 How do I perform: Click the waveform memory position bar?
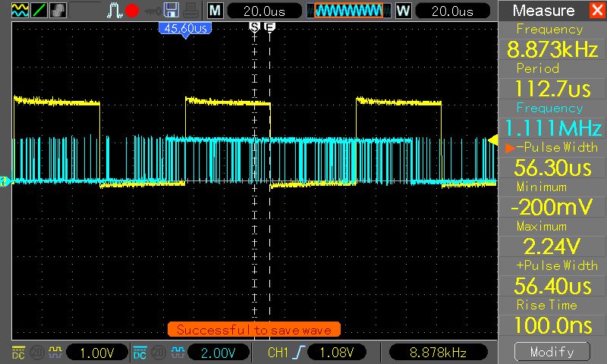click(x=348, y=11)
